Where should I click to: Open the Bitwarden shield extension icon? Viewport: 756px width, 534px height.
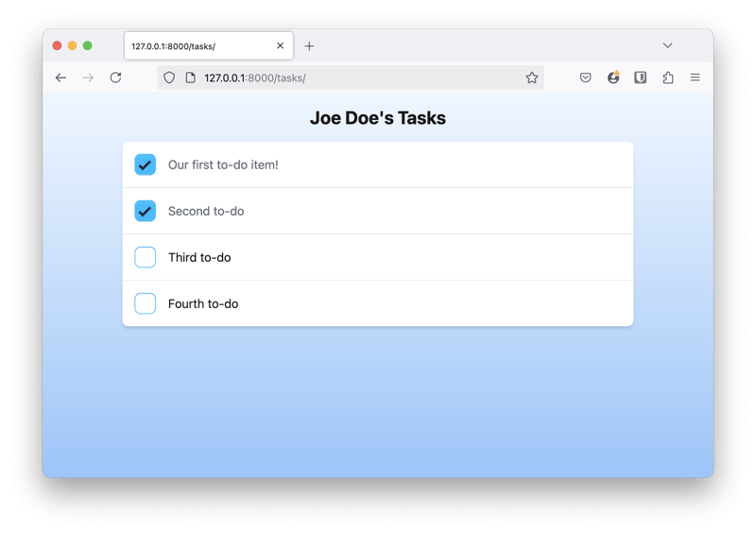(641, 78)
